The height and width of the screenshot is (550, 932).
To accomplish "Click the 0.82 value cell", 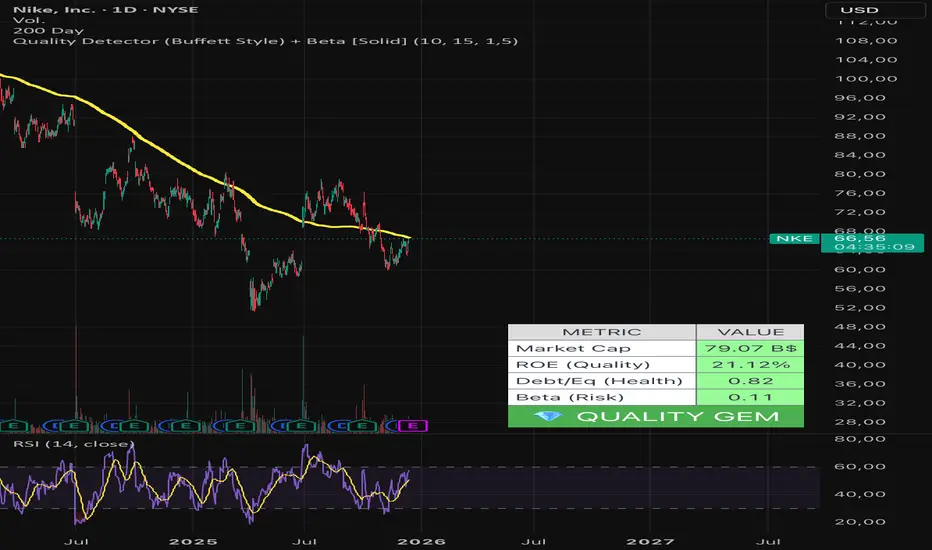I will click(750, 381).
